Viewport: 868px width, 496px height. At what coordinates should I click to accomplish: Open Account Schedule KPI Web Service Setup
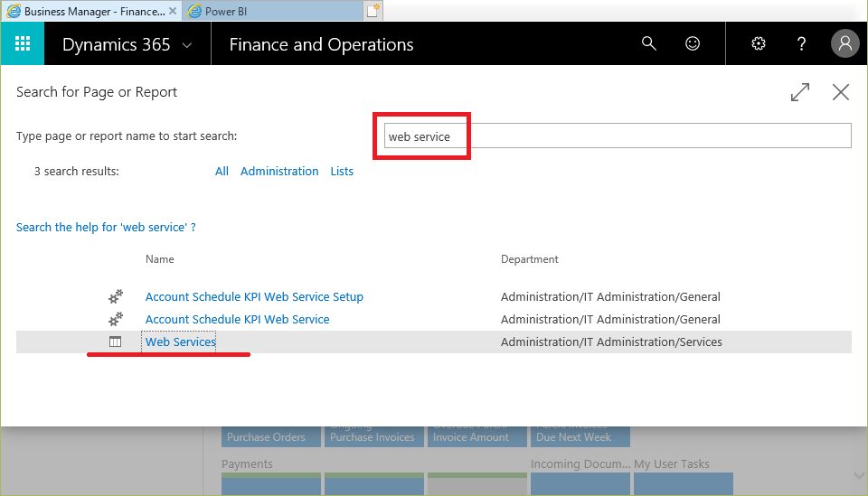(254, 297)
